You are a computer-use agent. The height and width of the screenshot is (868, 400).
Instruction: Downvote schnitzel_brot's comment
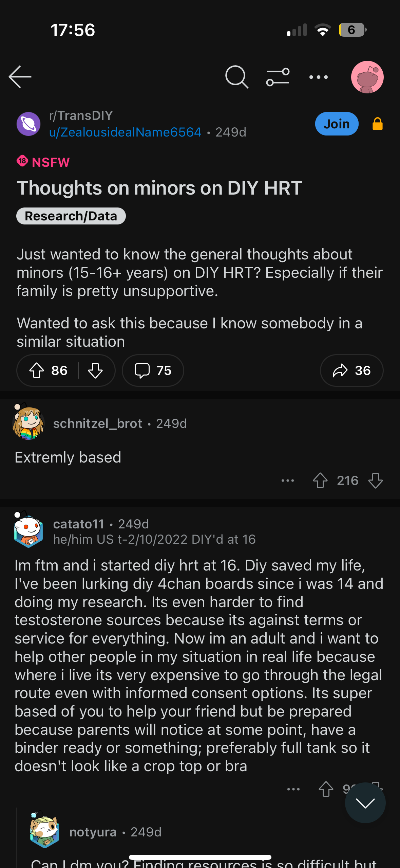coord(376,481)
